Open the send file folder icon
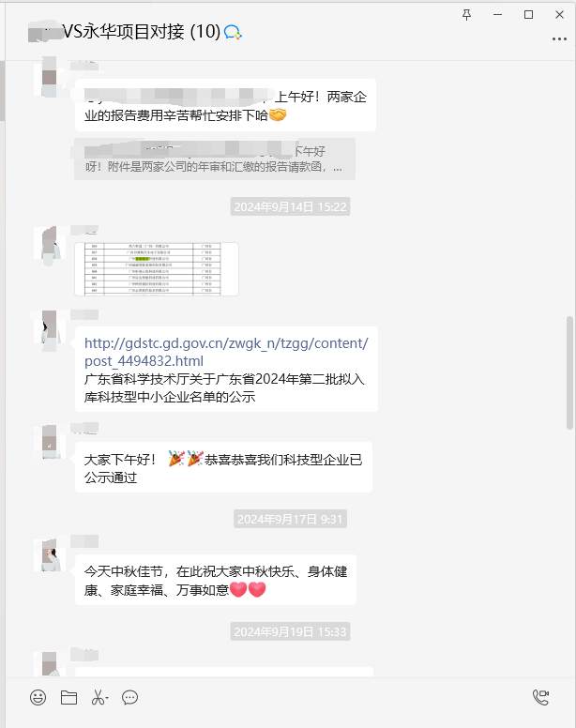The image size is (576, 728). pyautogui.click(x=68, y=697)
